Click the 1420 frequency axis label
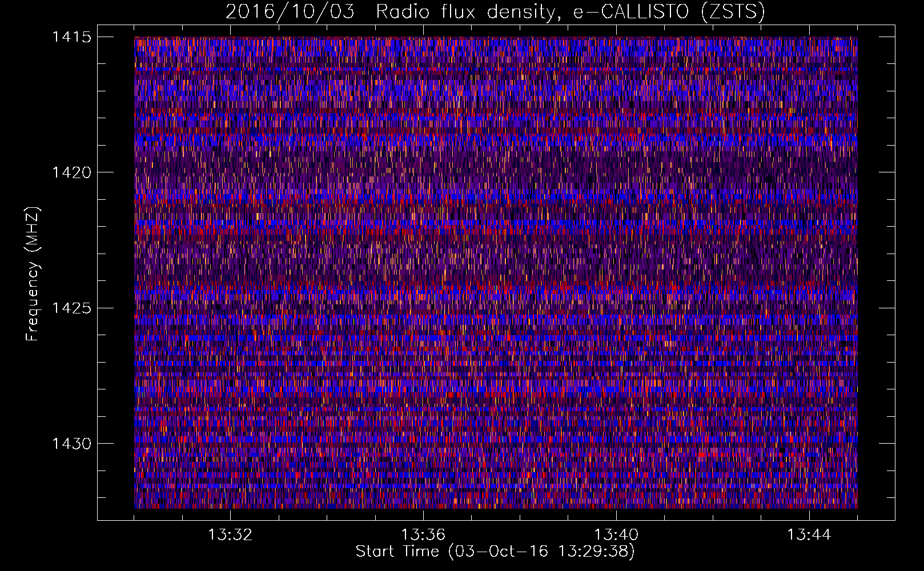Screen dimensions: 924x571 [71, 172]
